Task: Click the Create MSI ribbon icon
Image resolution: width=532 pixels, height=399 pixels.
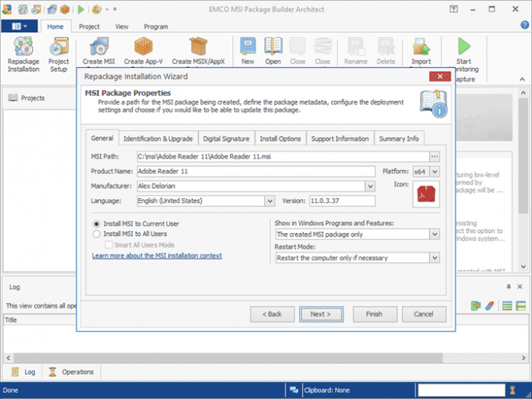Action: point(99,47)
